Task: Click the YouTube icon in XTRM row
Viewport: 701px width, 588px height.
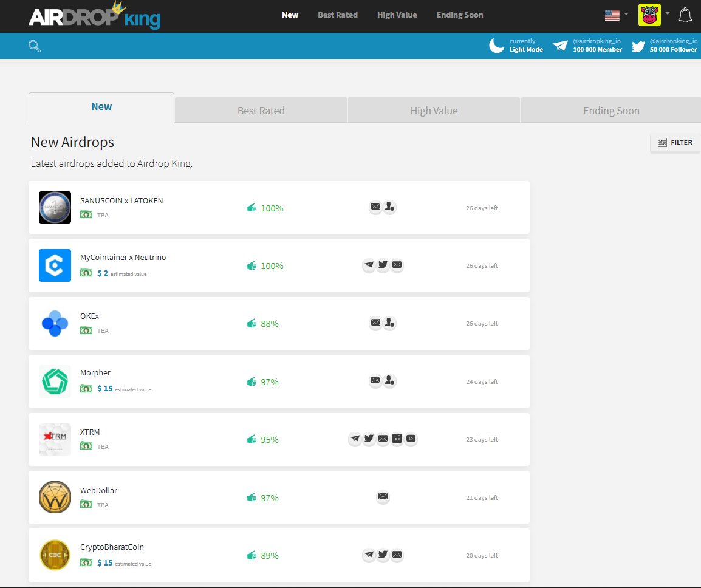Action: point(411,438)
